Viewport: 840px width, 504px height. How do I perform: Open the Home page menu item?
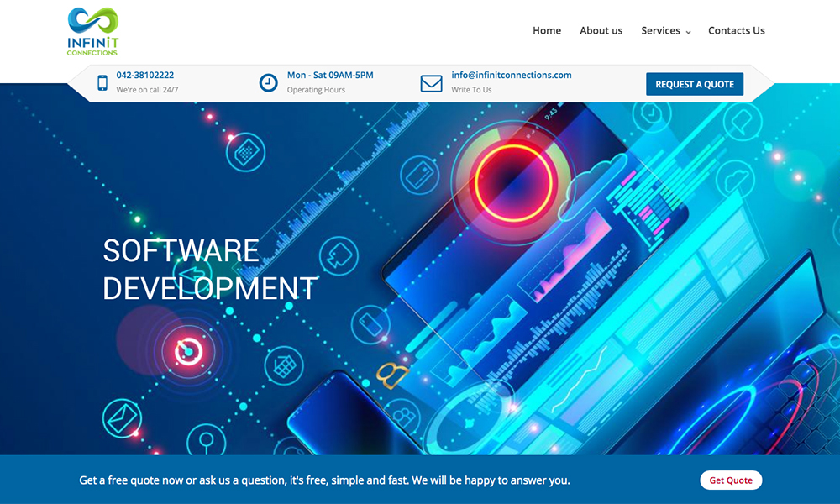pos(547,30)
